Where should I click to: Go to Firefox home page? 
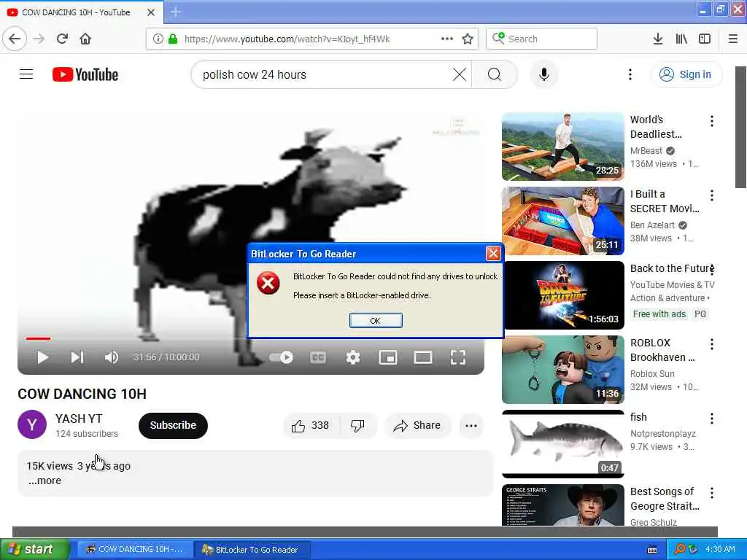85,39
